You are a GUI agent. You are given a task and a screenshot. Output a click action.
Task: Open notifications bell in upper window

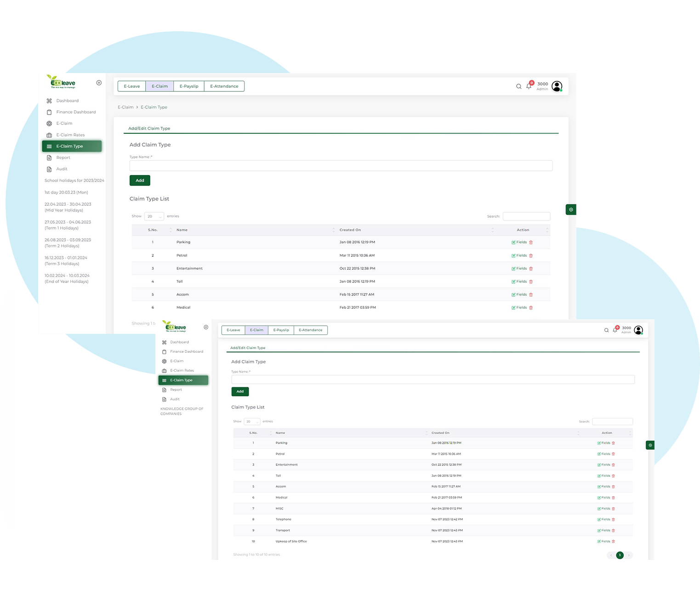tap(529, 86)
